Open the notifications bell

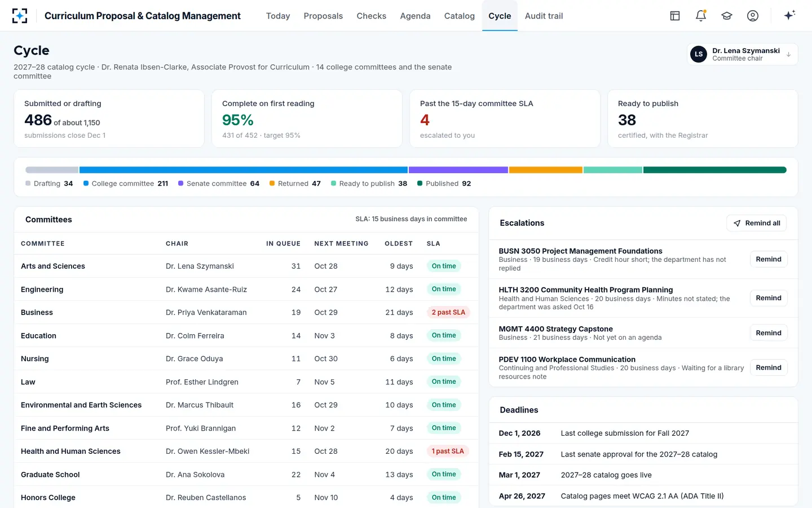[701, 16]
